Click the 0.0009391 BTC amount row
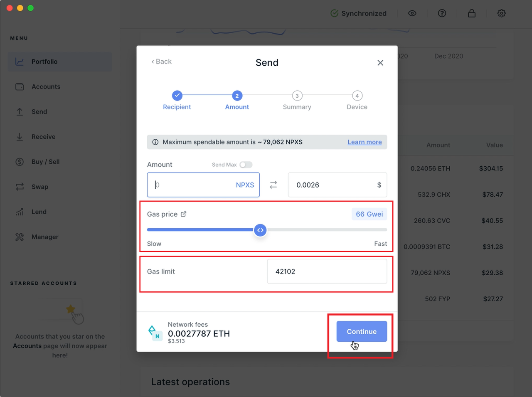The height and width of the screenshot is (397, 532). point(427,247)
